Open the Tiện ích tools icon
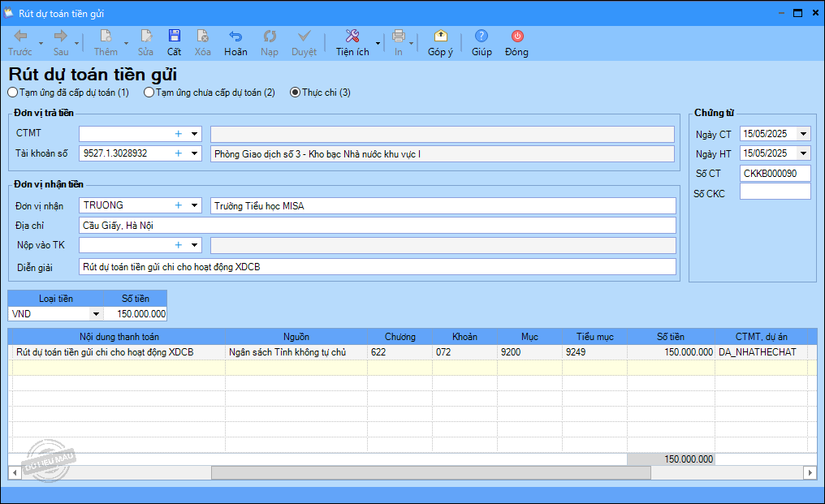Image resolution: width=825 pixels, height=504 pixels. tap(352, 36)
